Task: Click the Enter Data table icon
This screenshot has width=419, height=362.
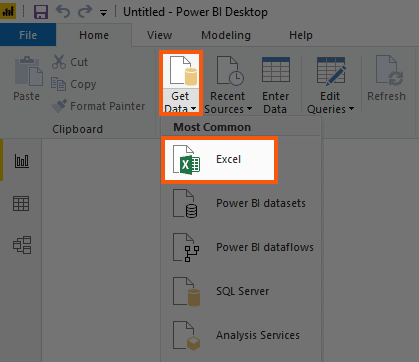Action: (275, 70)
